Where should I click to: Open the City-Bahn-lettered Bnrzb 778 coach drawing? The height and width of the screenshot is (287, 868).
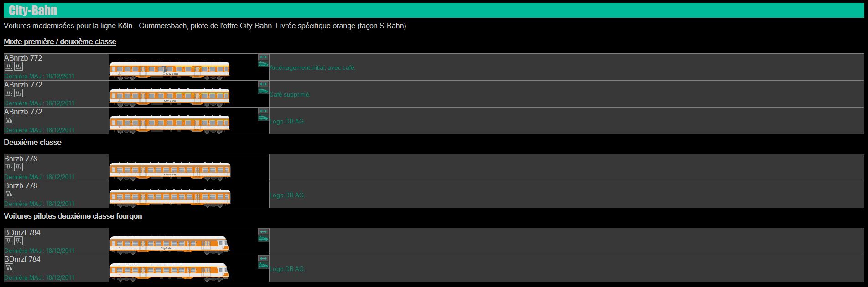pos(170,171)
